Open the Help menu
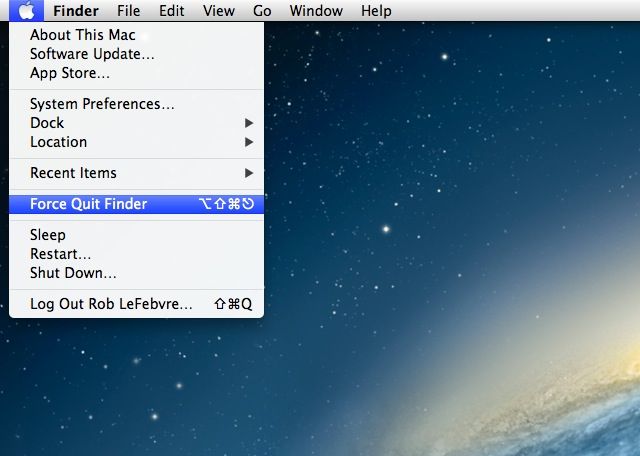 [376, 11]
